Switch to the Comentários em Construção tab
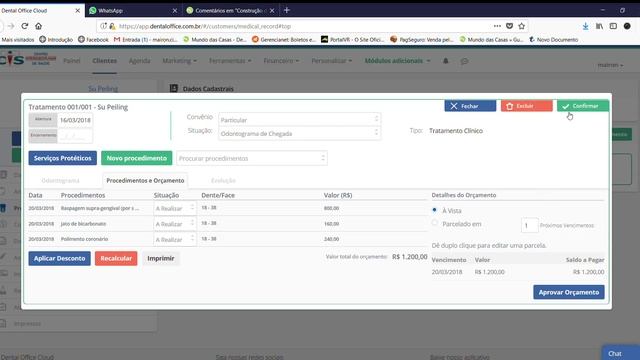The height and width of the screenshot is (360, 640). (x=230, y=11)
